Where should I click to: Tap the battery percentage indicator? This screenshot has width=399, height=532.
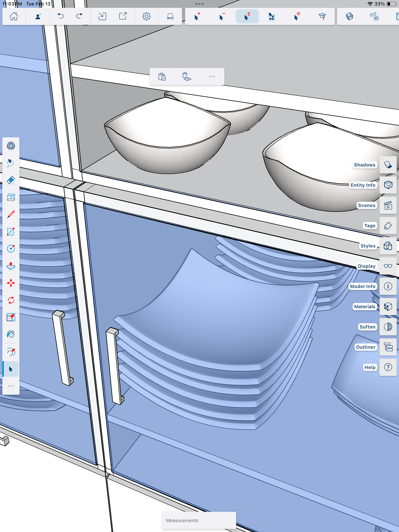tap(379, 4)
